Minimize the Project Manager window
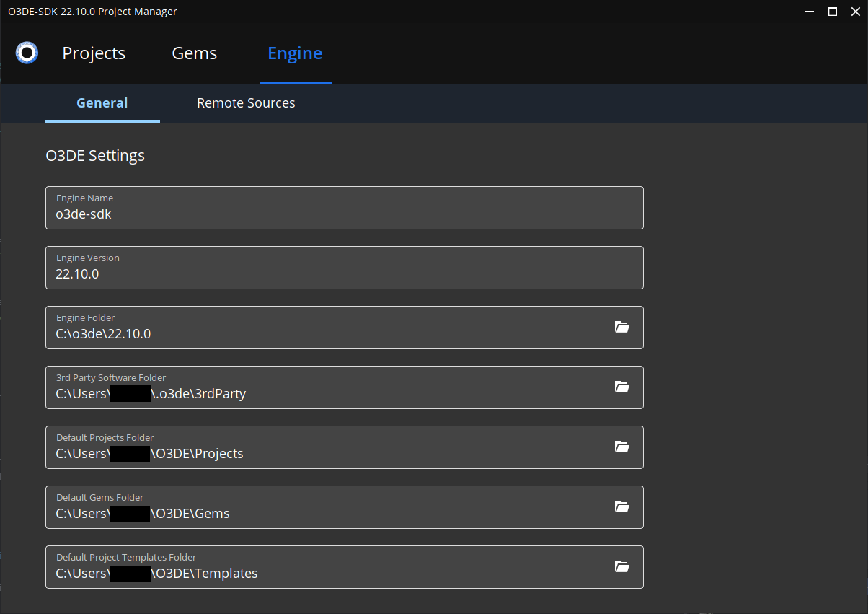This screenshot has height=614, width=868. click(809, 12)
